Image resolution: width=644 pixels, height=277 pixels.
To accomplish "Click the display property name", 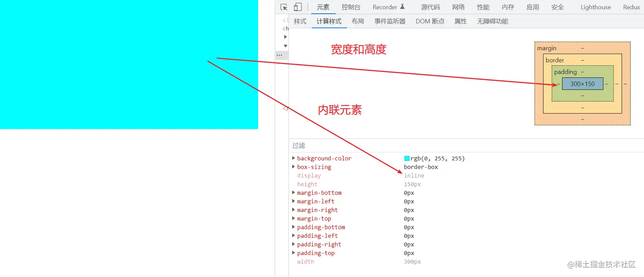I will 309,175.
